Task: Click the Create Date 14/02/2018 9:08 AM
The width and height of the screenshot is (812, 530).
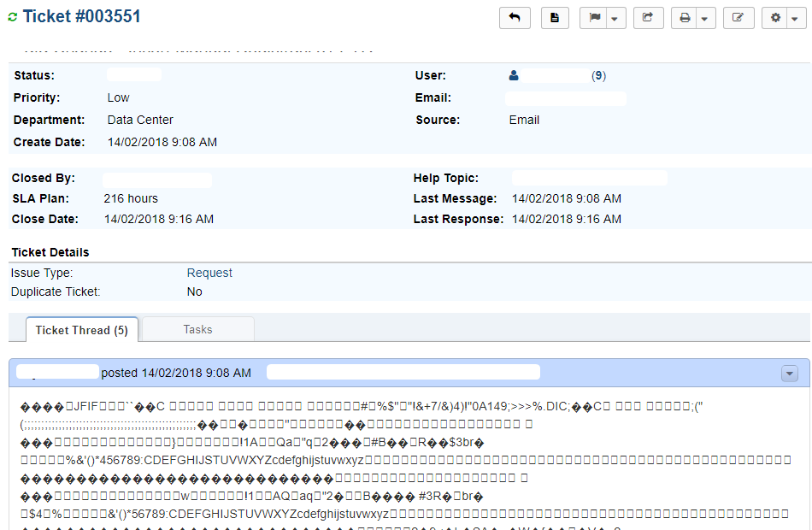Action: pyautogui.click(x=162, y=142)
